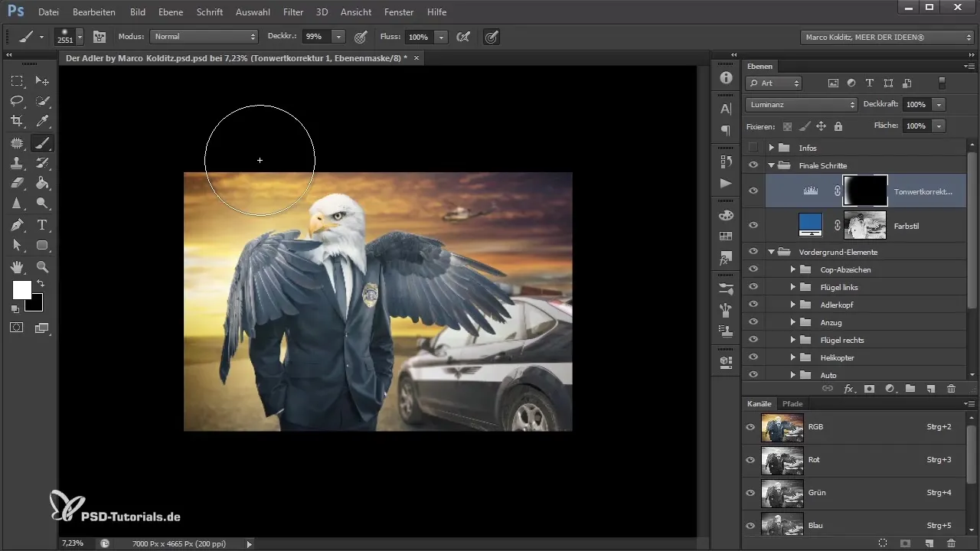Toggle visibility of the Rot channel
Image resolution: width=980 pixels, height=551 pixels.
click(x=750, y=460)
